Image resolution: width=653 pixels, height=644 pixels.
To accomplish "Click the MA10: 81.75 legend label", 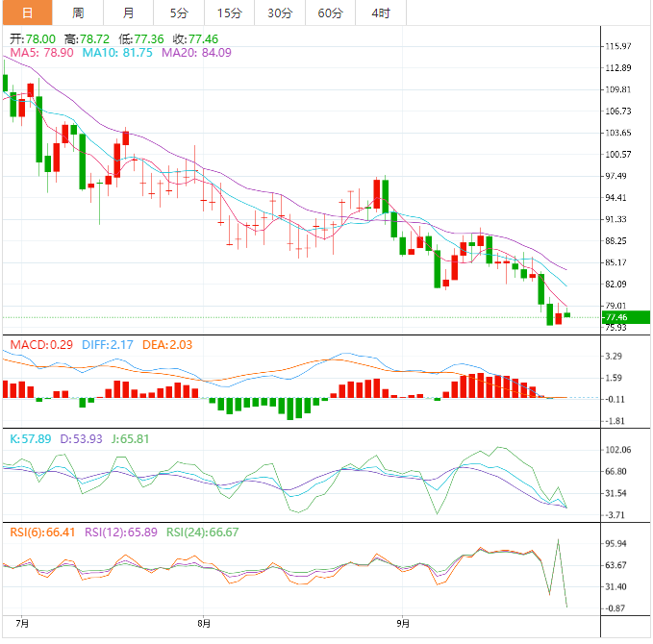I will [x=117, y=53].
